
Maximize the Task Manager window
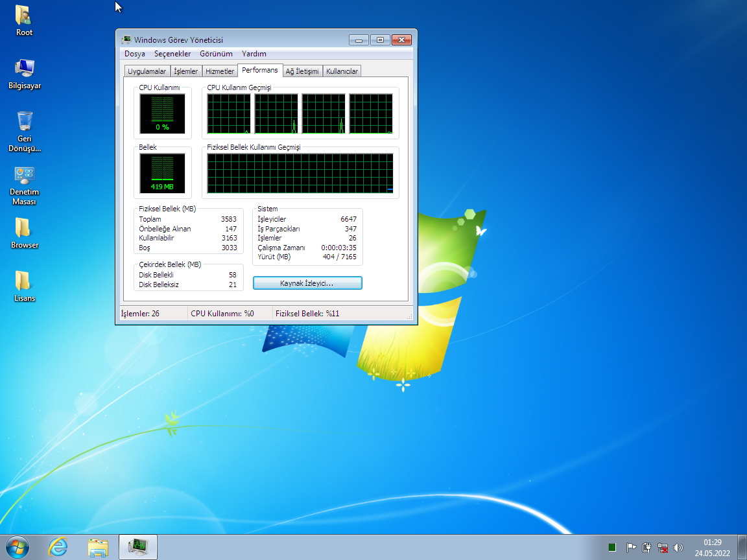380,40
